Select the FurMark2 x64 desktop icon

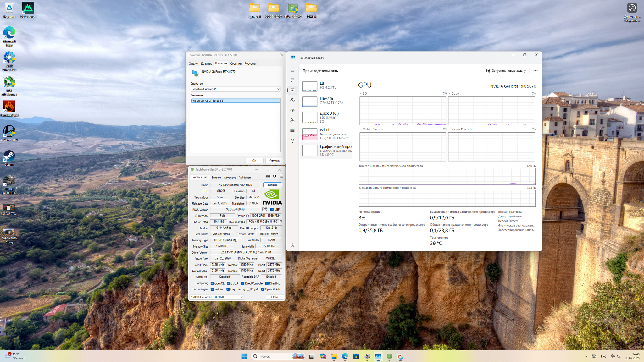9,109
